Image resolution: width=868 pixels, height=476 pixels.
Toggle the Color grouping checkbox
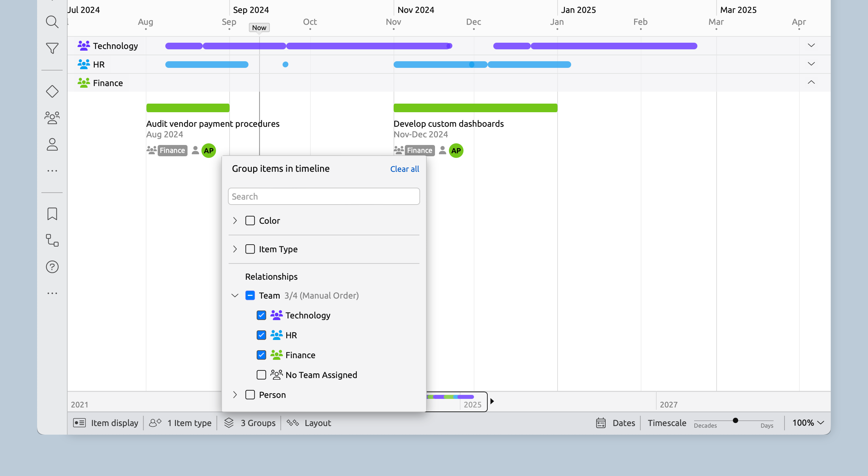pos(250,220)
